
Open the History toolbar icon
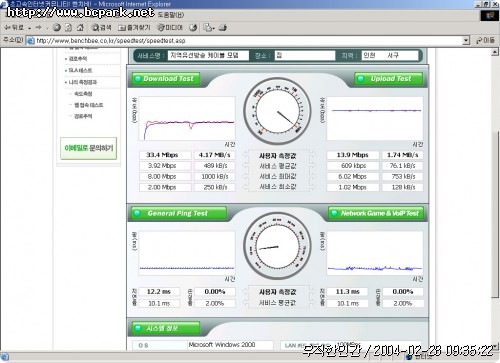pyautogui.click(x=193, y=28)
